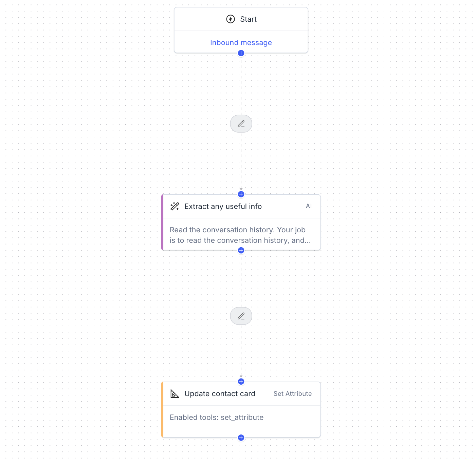Open the Read the conversation history prompt text
This screenshot has height=464, width=476.
tap(240, 235)
